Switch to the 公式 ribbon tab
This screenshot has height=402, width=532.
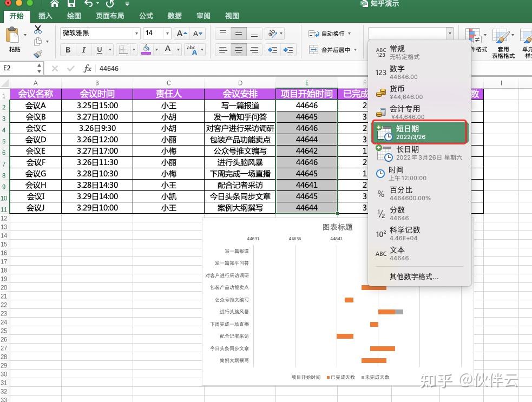pyautogui.click(x=146, y=16)
